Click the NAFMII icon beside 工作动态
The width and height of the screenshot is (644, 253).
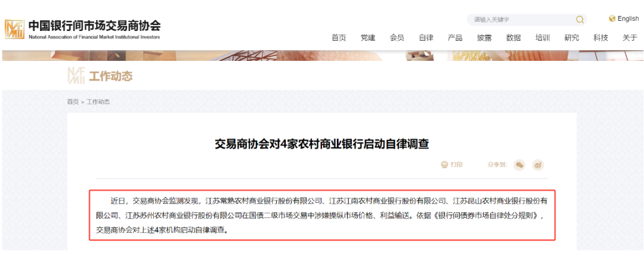[76, 76]
